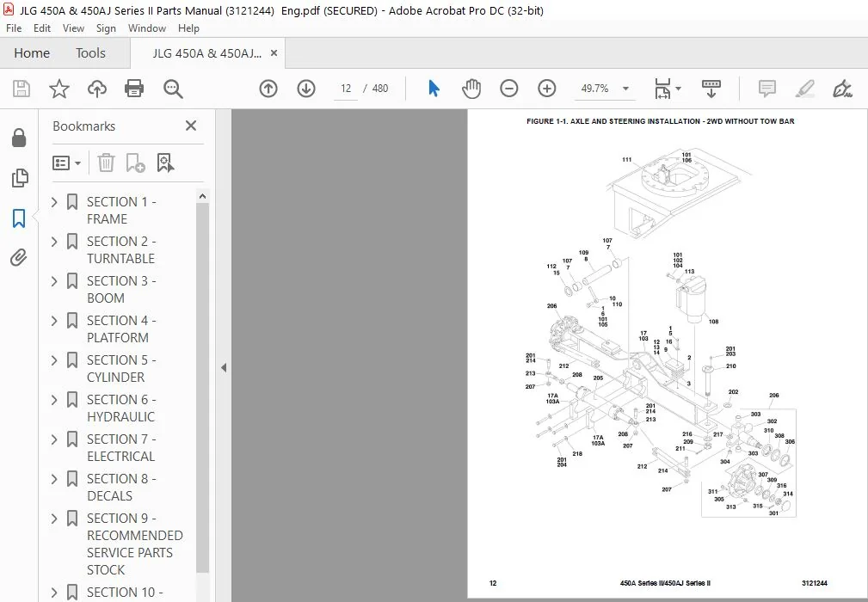Zoom in with the plus icon
This screenshot has height=602, width=868.
tap(547, 89)
